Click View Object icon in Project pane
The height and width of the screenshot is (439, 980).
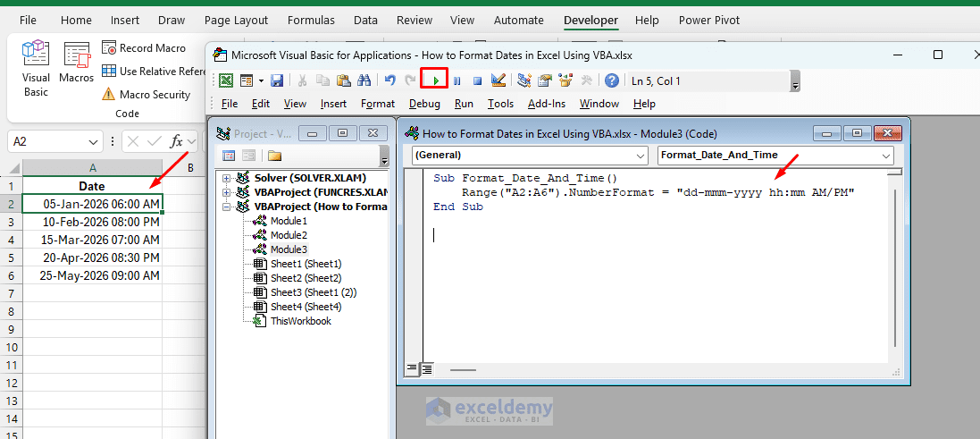point(248,156)
